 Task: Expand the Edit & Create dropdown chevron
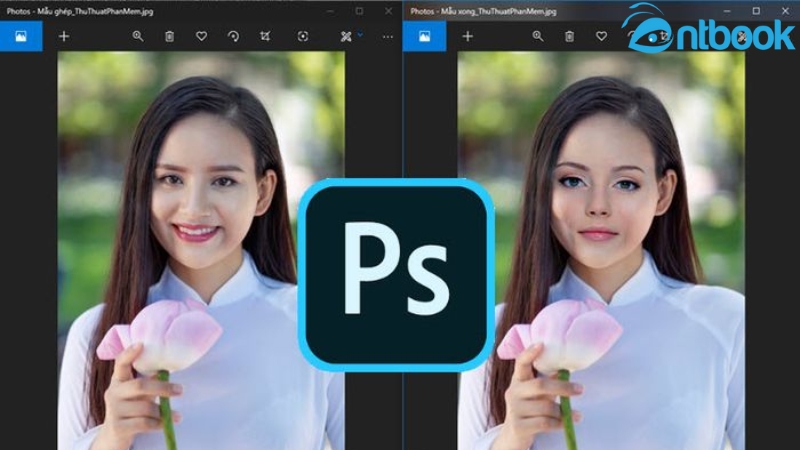tap(360, 35)
